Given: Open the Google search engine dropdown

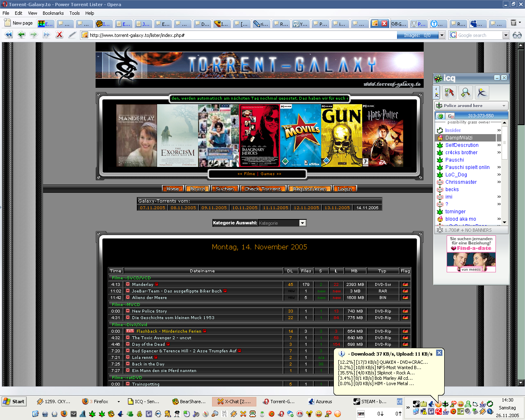Looking at the screenshot, I should point(506,35).
